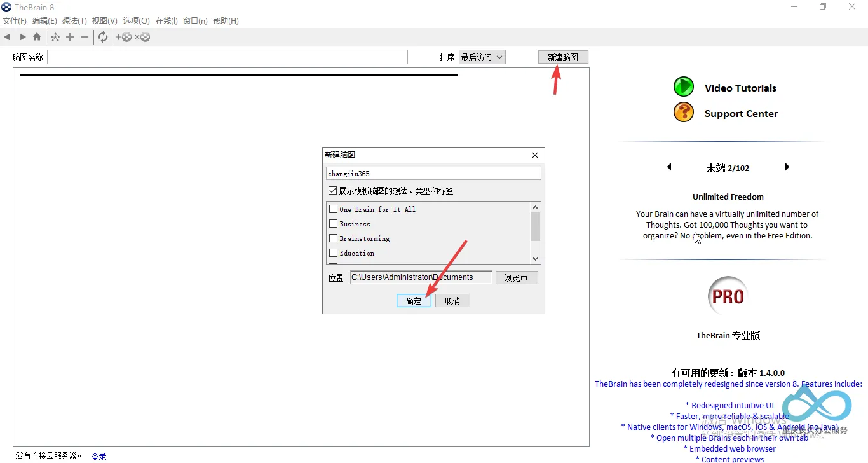Open the 窗口(n) menu
Screen dimensions: 868x463
click(x=195, y=21)
